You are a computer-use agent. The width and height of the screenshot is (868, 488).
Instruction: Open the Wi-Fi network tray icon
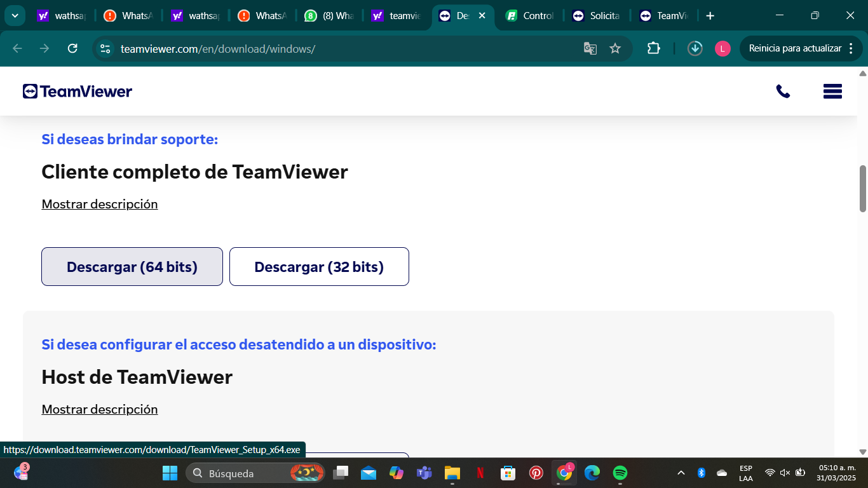(x=770, y=473)
